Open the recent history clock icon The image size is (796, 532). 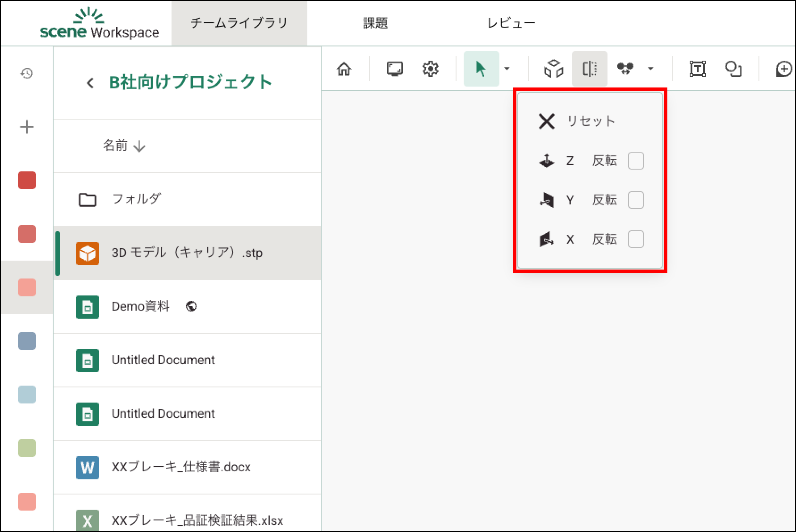tap(27, 73)
